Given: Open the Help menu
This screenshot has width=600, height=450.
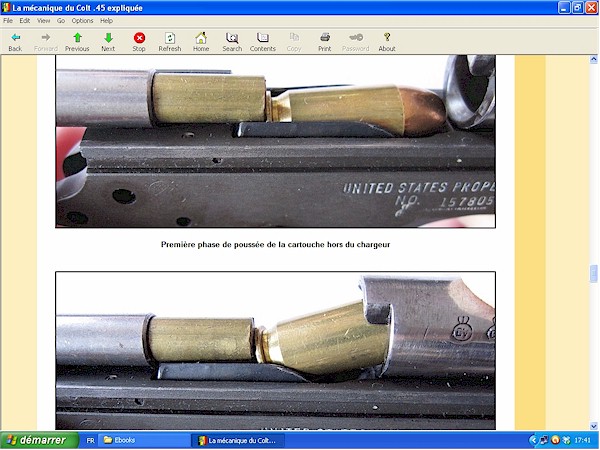Looking at the screenshot, I should pos(106,21).
